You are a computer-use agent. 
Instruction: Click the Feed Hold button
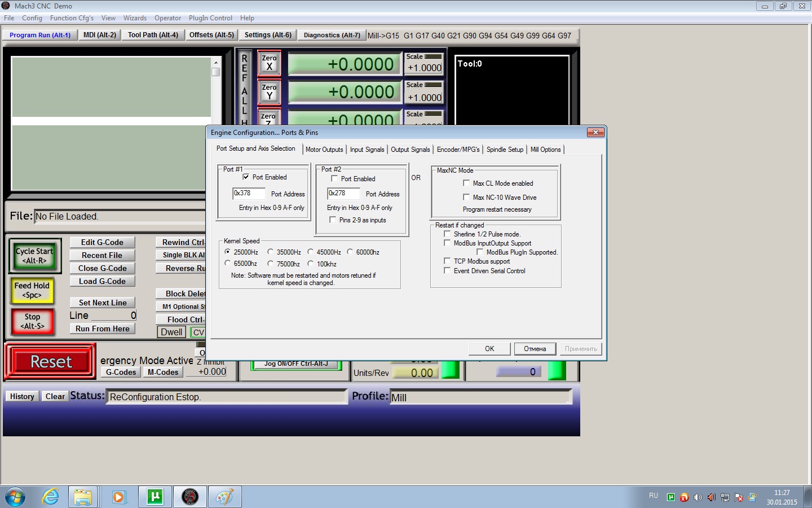[32, 290]
